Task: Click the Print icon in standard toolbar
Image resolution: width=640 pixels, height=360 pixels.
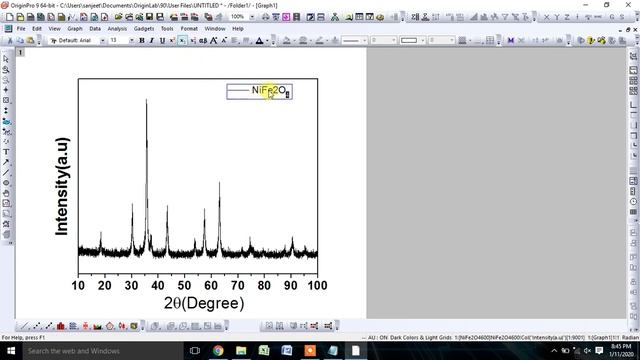Action: [x=266, y=17]
